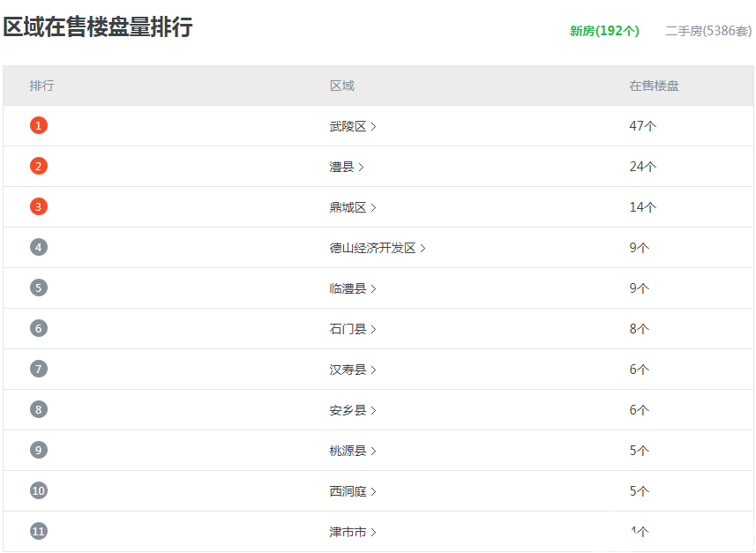Click the gray rank 4 badge
The height and width of the screenshot is (553, 756).
pos(38,247)
